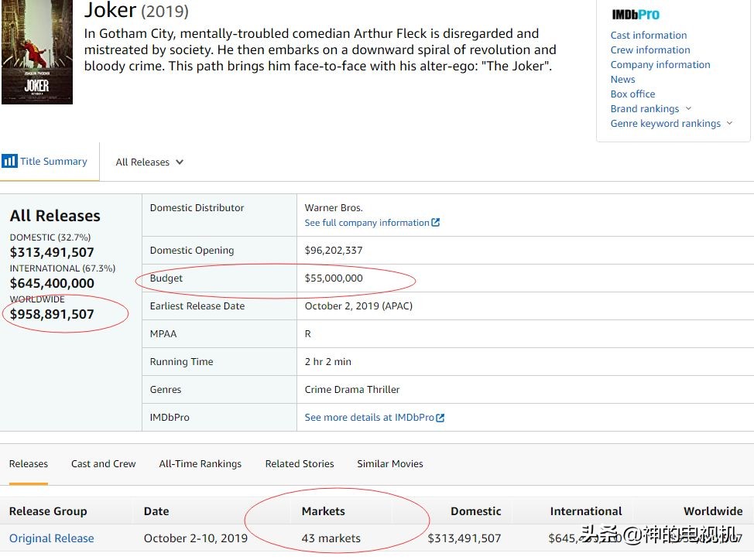Open the Similar Movies tab
Viewport: 754px width, 560px height.
pyautogui.click(x=389, y=464)
